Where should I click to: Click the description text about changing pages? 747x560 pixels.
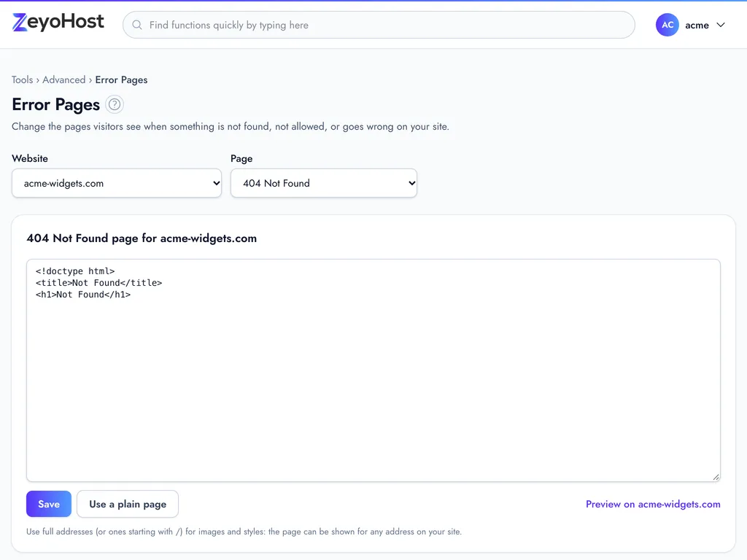231,127
